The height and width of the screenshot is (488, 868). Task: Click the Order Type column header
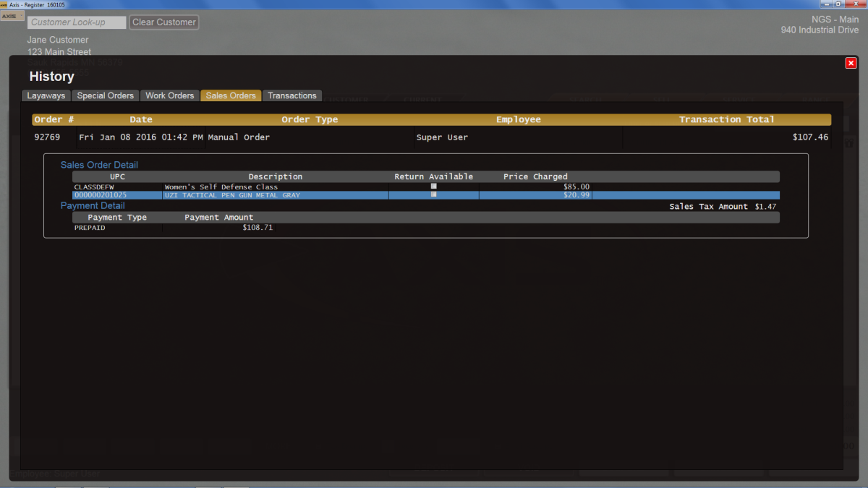(310, 120)
